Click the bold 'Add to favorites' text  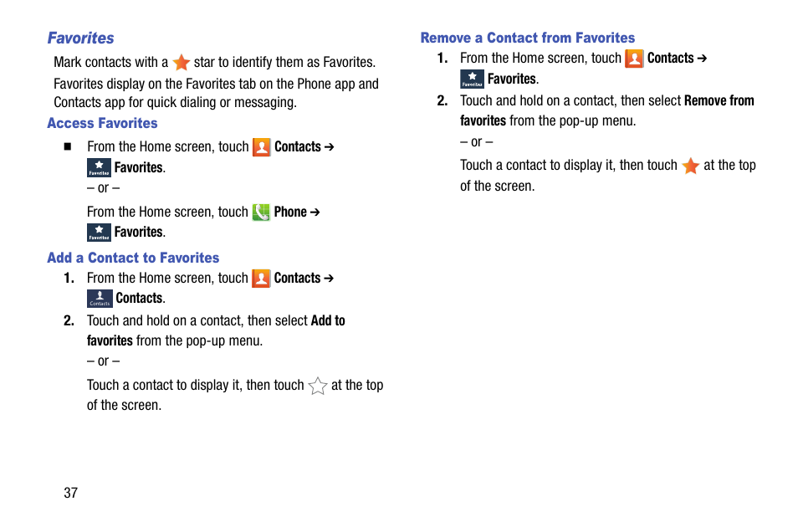pos(216,330)
